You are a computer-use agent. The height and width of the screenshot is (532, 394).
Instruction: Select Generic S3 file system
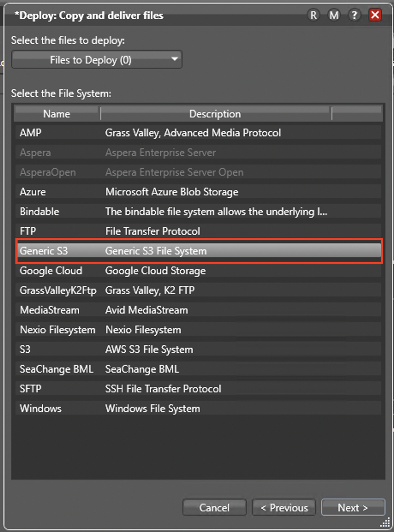pos(198,251)
